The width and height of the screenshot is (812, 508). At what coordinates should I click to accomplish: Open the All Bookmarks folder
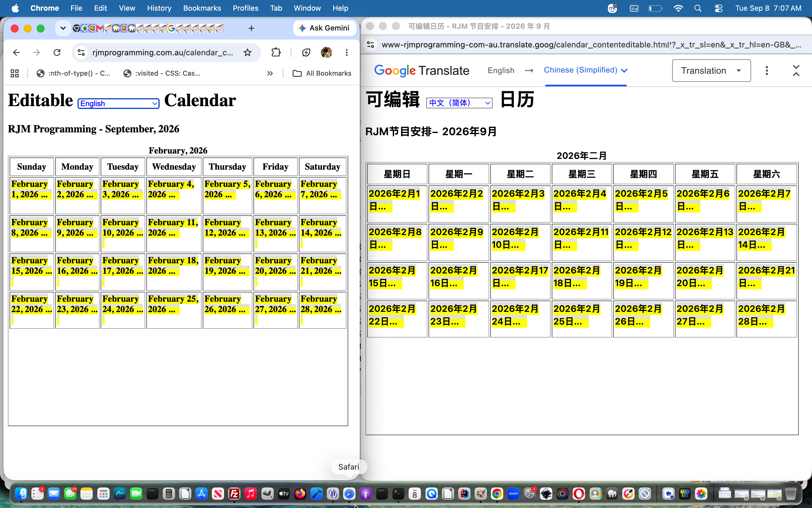pos(322,73)
